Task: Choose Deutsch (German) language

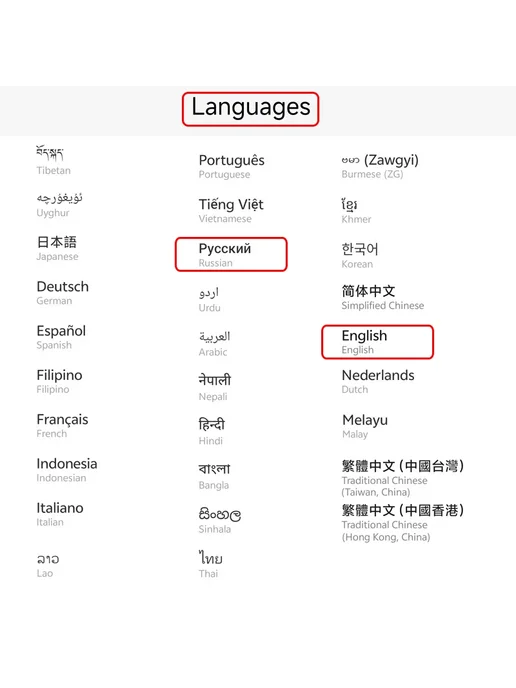Action: (x=63, y=293)
